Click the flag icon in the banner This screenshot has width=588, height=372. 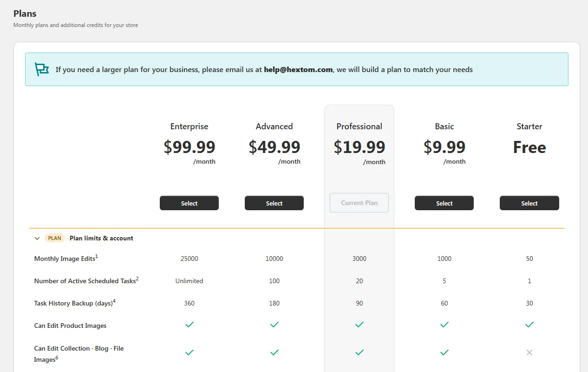tap(42, 69)
